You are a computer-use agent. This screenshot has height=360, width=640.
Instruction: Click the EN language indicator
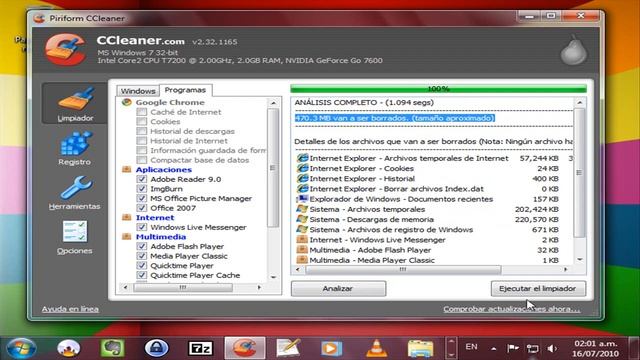[471, 347]
